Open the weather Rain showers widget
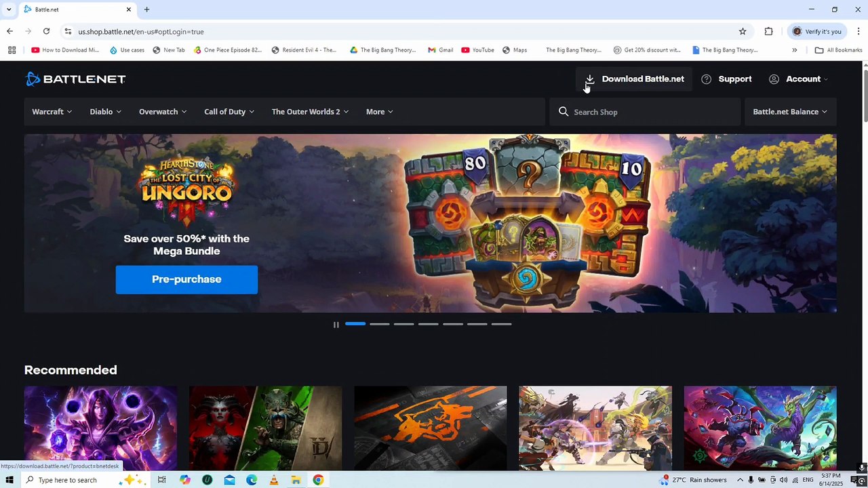868x488 pixels. coord(692,480)
